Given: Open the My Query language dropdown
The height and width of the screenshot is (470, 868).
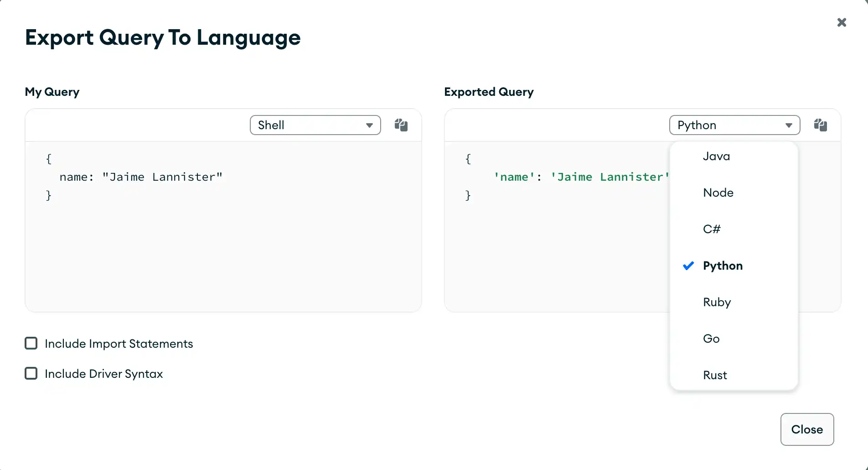Looking at the screenshot, I should (x=315, y=125).
